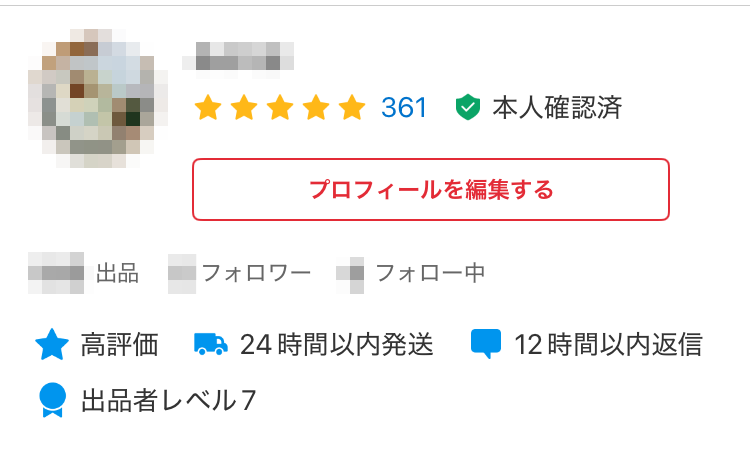This screenshot has height=453, width=750.
Task: Click the first yellow rating star
Action: click(208, 107)
